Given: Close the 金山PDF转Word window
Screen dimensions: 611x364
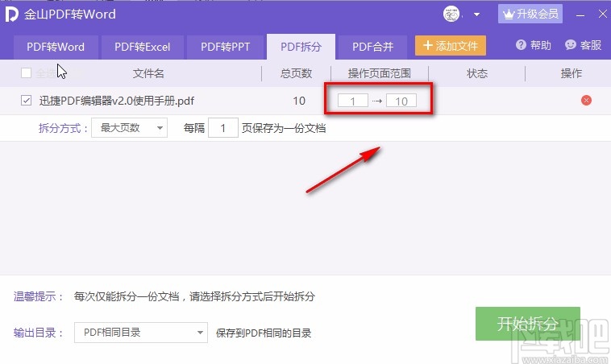Looking at the screenshot, I should (602, 14).
